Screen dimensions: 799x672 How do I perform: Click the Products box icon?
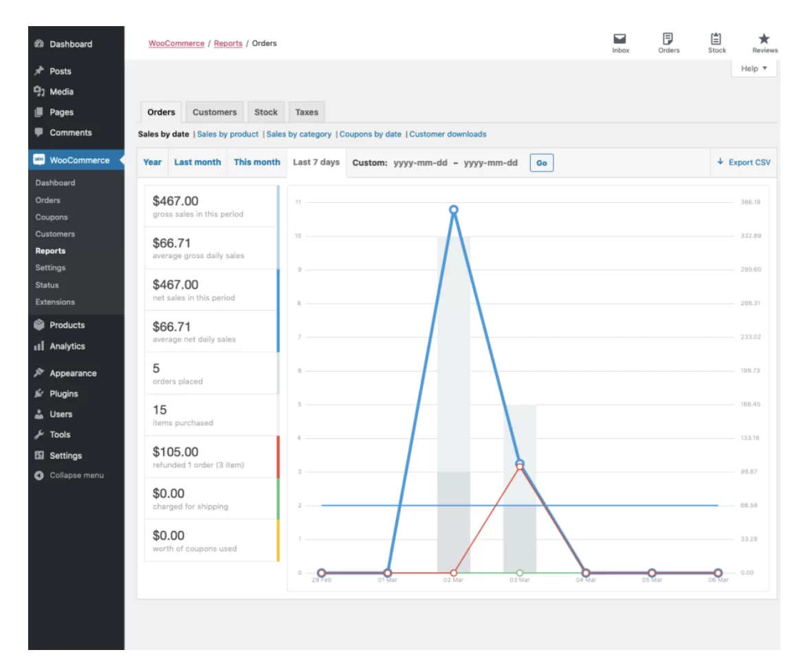[x=39, y=325]
